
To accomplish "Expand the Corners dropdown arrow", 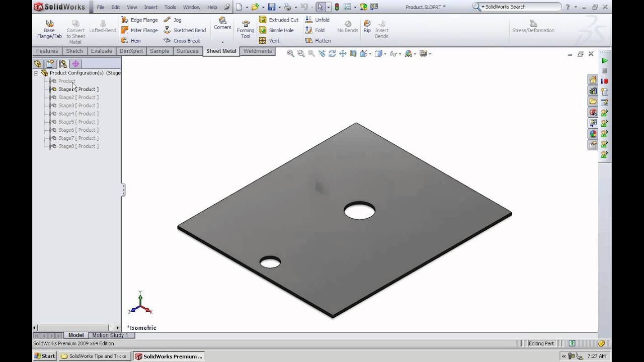I will (222, 42).
